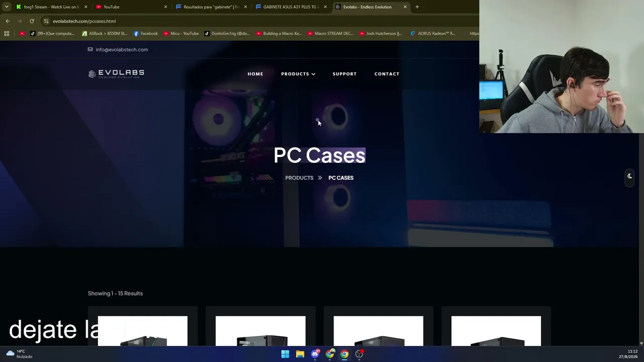
Task: Open the weather widget showing 14°C Nublado
Action: click(19, 354)
